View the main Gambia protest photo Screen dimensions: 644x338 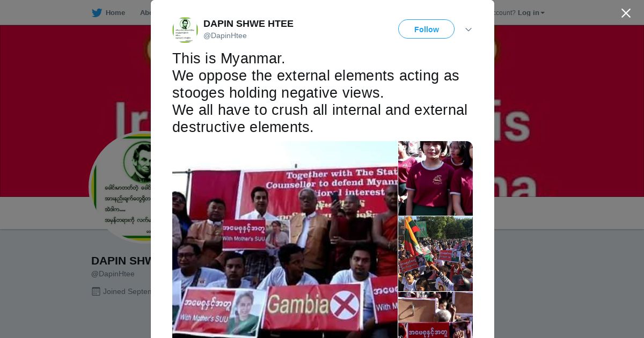click(284, 239)
